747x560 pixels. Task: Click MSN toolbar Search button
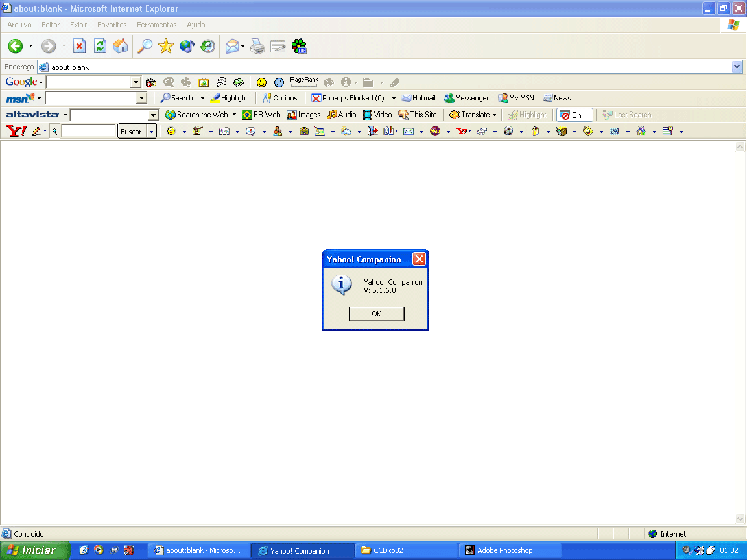point(177,98)
